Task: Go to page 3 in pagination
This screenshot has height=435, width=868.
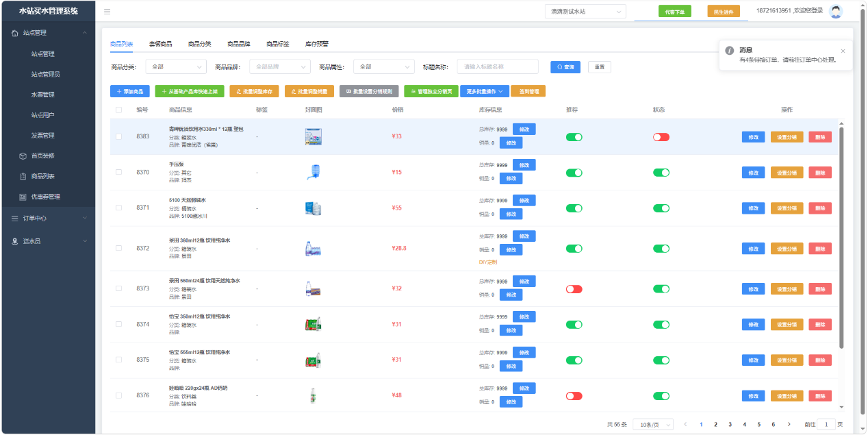Action: point(730,425)
